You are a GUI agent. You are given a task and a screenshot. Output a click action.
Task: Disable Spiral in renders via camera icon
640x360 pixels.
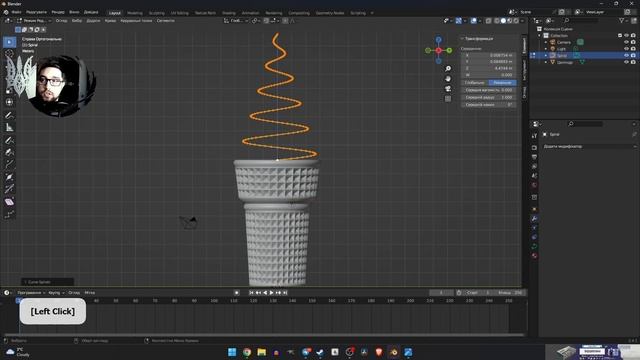point(633,55)
